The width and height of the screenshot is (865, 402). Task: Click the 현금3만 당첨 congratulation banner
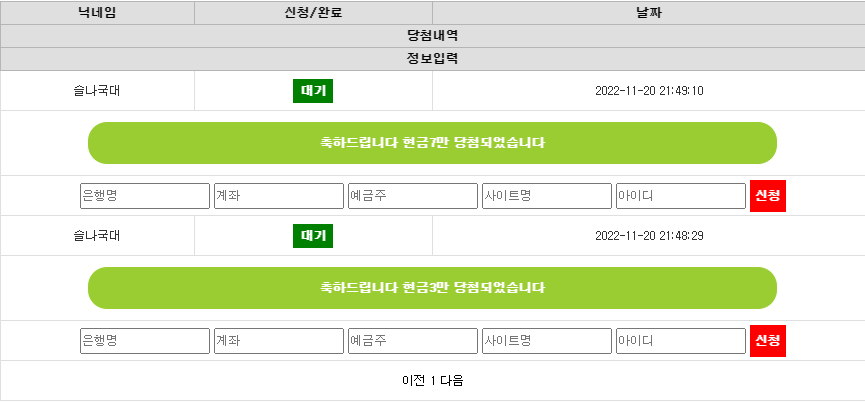(432, 288)
